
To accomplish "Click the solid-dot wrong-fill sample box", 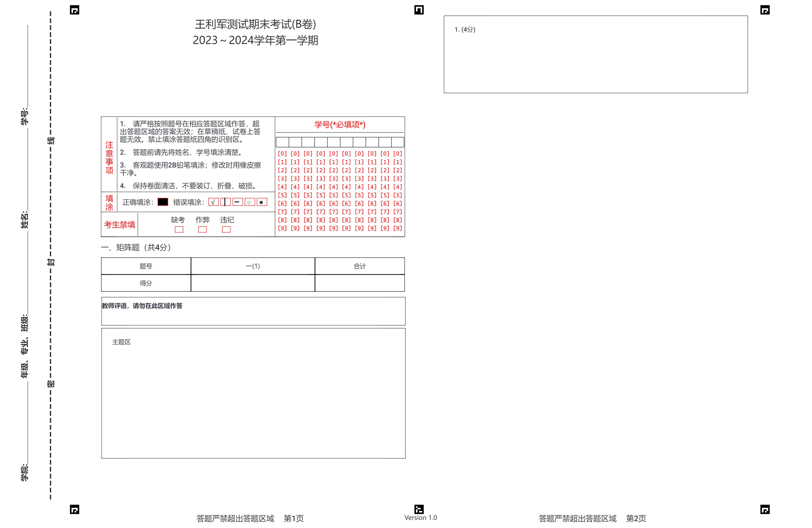I will tap(262, 202).
